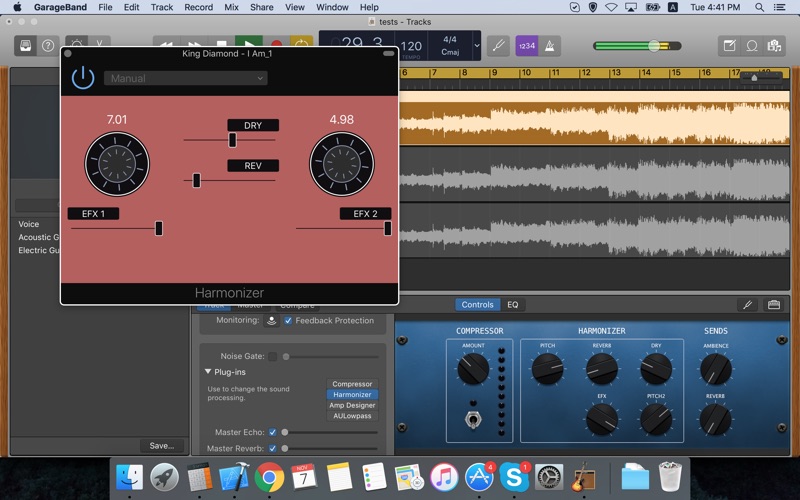The width and height of the screenshot is (800, 500).
Task: Click the Harmonizer PITCH2 knob
Action: (656, 419)
